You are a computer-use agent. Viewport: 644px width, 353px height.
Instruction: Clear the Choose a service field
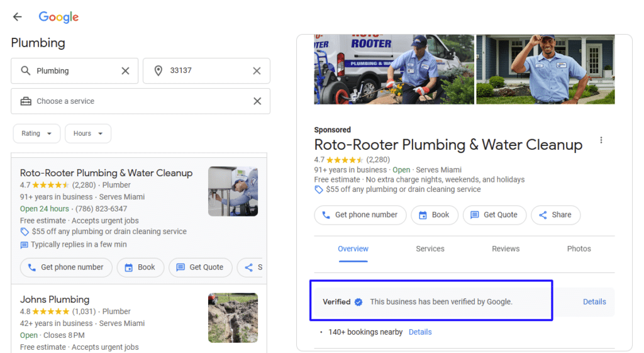click(257, 101)
